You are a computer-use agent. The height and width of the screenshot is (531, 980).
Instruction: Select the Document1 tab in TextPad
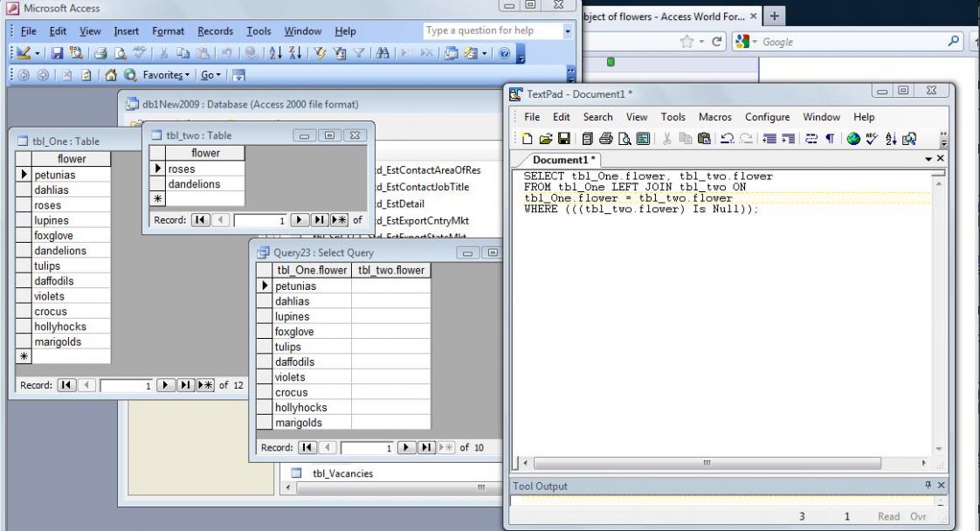click(x=562, y=160)
